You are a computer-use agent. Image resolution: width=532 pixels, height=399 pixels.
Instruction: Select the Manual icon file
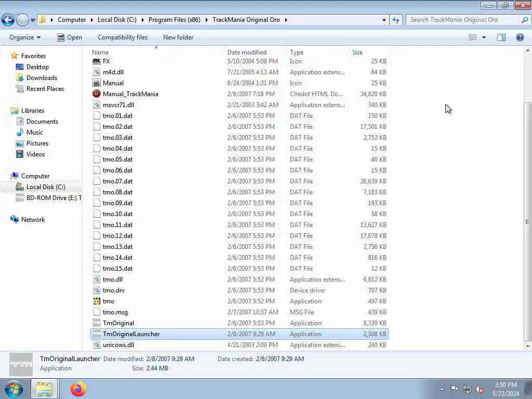(x=97, y=83)
